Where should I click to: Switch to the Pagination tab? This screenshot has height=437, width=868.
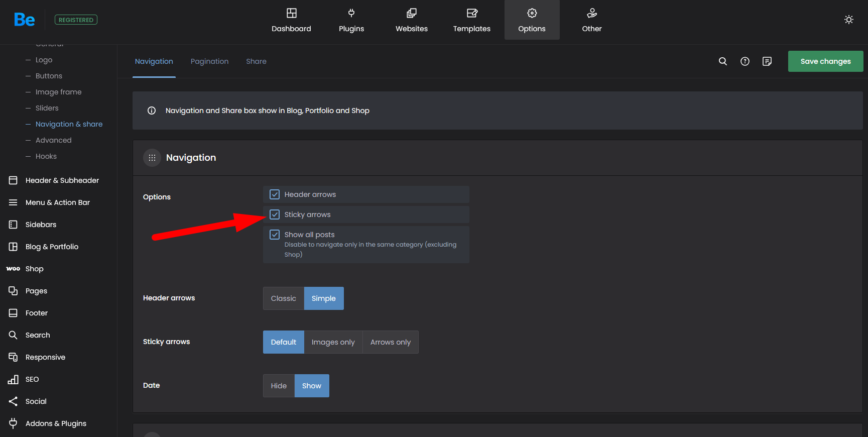point(209,61)
